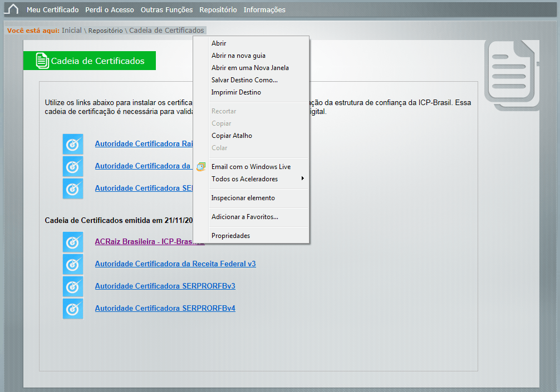Click certificate icon beside SERPRORFBv4 link
The width and height of the screenshot is (560, 392).
73,309
